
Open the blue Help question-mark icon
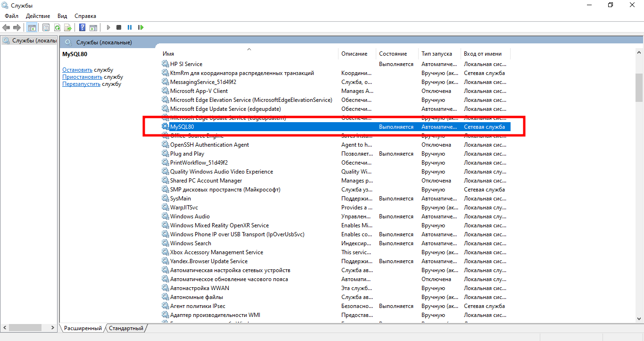pos(82,28)
